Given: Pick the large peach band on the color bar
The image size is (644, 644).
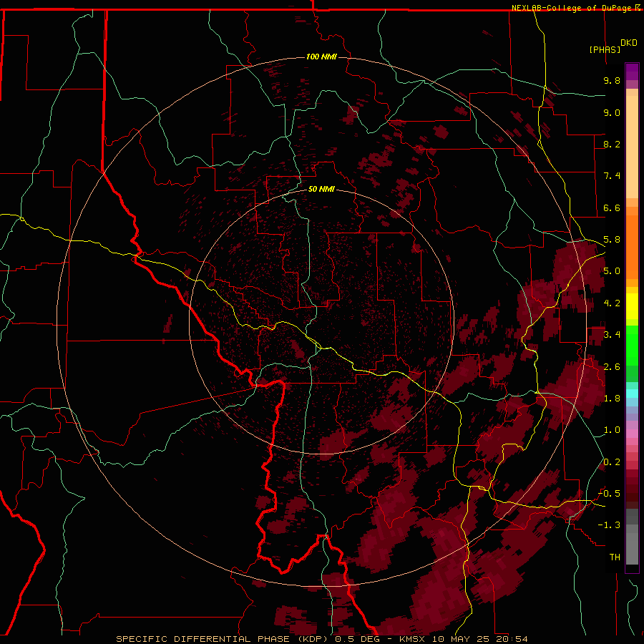Looking at the screenshot, I should click(x=632, y=147).
